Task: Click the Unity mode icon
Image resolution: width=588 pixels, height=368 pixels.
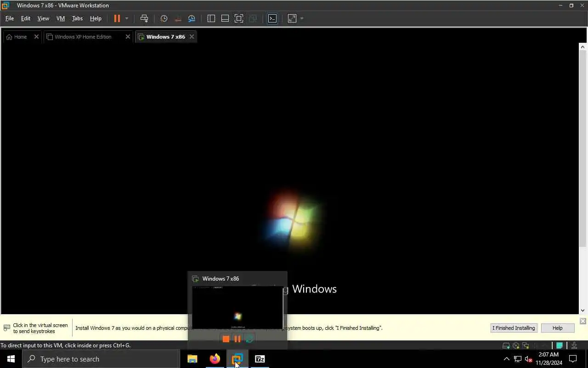Action: 253,18
